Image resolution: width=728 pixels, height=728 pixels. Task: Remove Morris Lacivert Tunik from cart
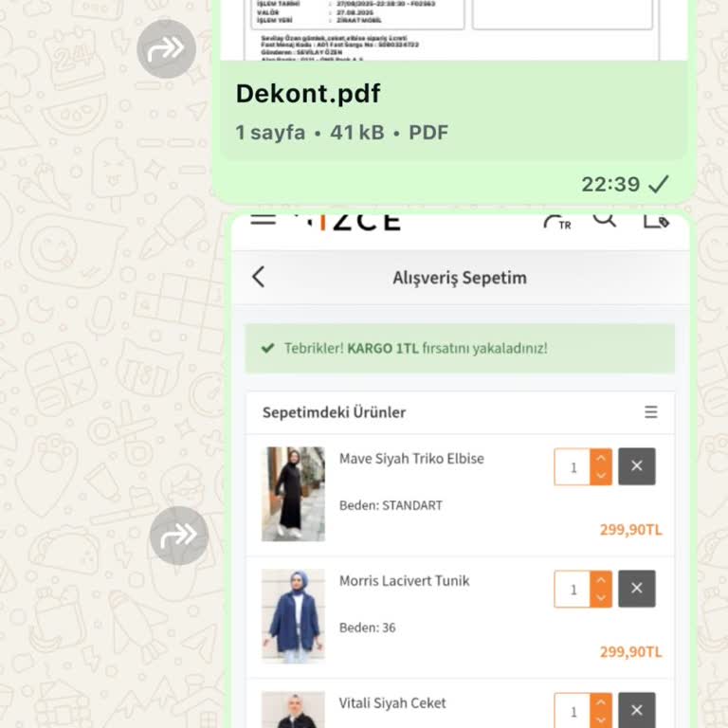pos(637,589)
